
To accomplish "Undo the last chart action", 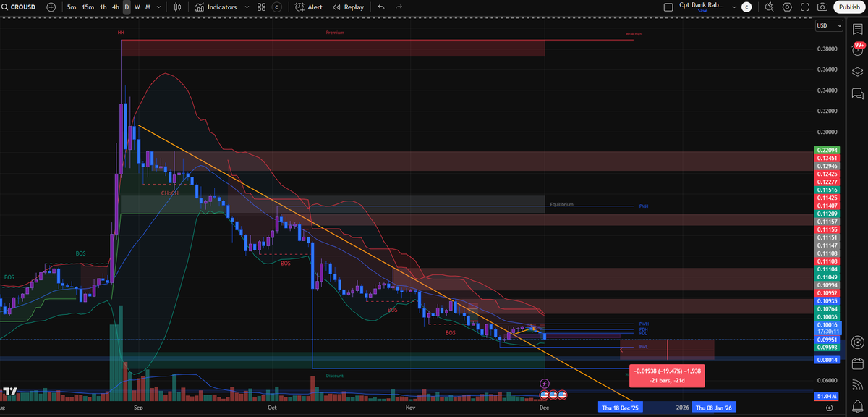I will pyautogui.click(x=381, y=7).
